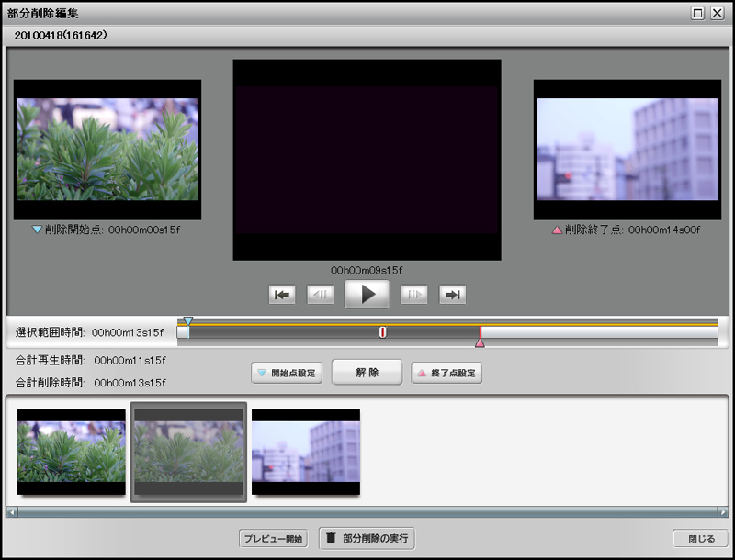Select the pink end marker below the timeline
This screenshot has height=560, width=735.
pyautogui.click(x=481, y=342)
